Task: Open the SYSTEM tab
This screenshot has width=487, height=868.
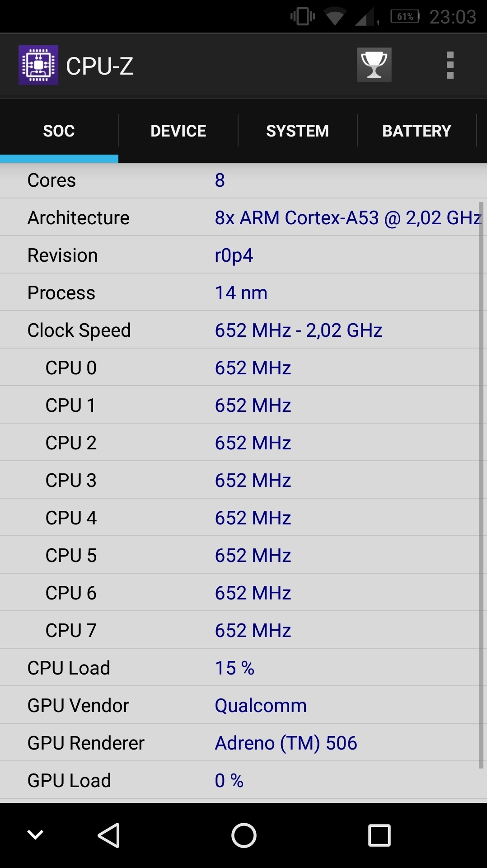Action: click(297, 131)
